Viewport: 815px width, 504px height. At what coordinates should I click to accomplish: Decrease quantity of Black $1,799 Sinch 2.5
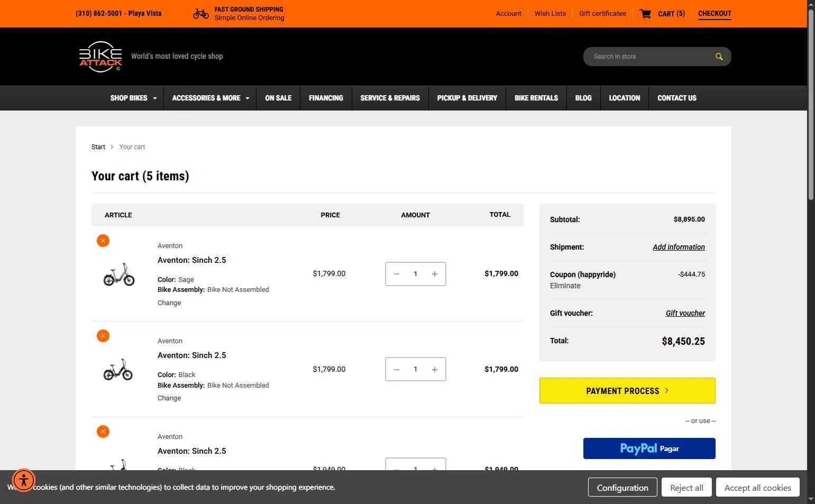pos(396,369)
